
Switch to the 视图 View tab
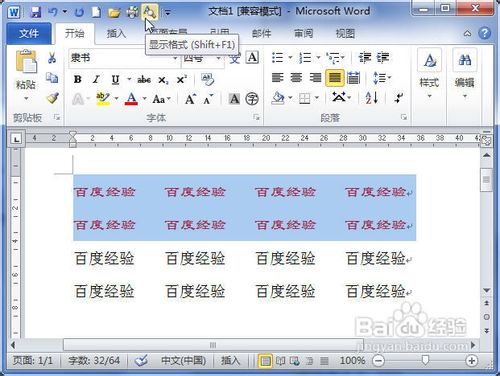tap(345, 33)
